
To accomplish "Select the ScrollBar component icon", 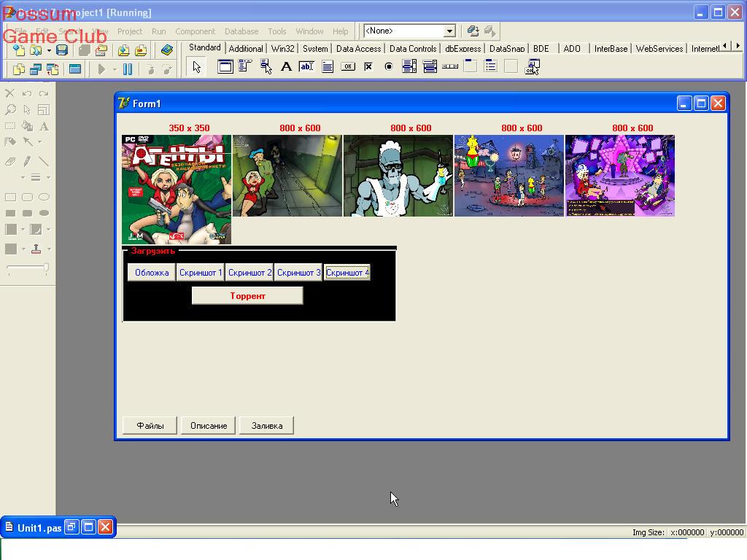I will (450, 66).
